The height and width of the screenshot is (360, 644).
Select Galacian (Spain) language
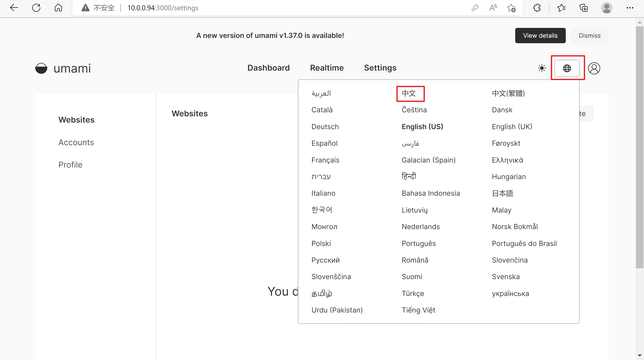click(429, 160)
